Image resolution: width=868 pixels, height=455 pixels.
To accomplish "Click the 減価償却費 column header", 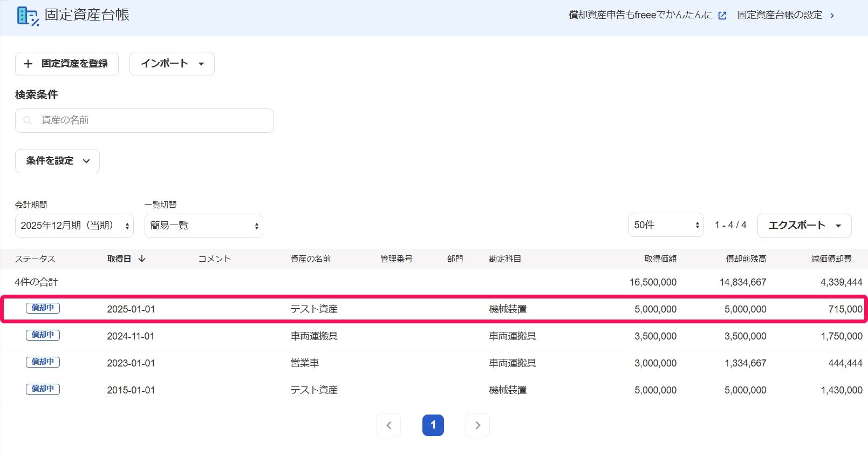I will [x=831, y=259].
